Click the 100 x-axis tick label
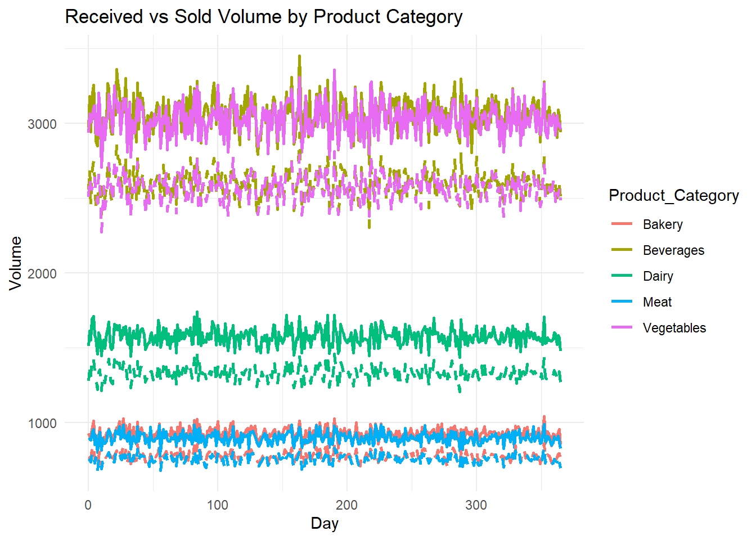 (218, 505)
